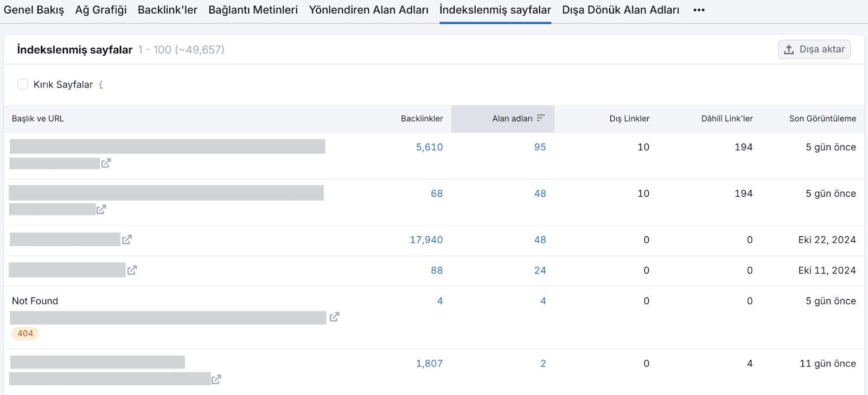The image size is (868, 395).
Task: Select the Bağlantı Metinleri tab
Action: [x=253, y=10]
